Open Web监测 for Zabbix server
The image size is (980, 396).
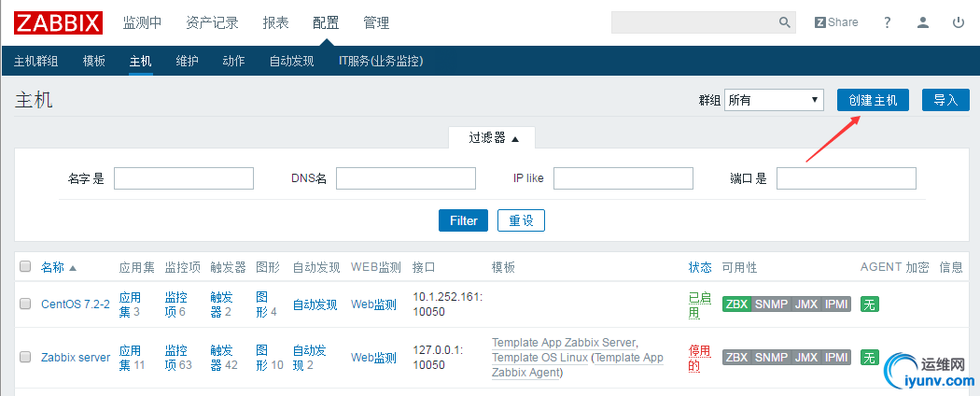[373, 358]
